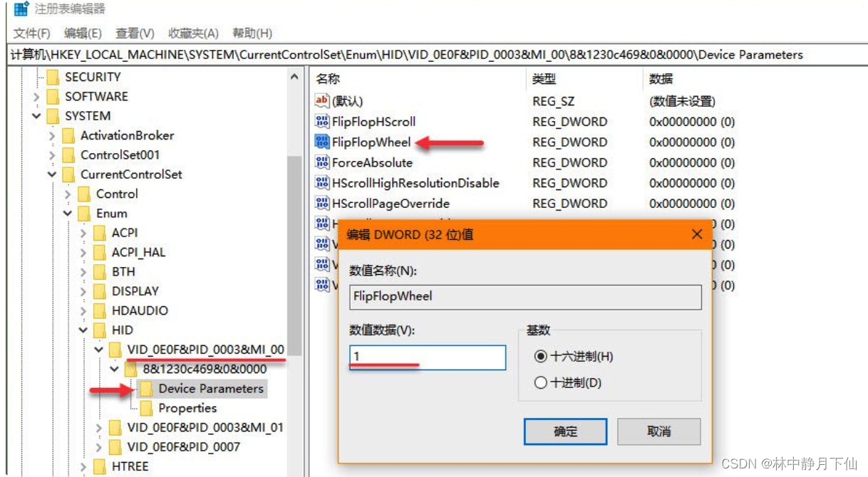The image size is (868, 477).
Task: Open the 收藏夹(A) menu
Action: point(193,33)
